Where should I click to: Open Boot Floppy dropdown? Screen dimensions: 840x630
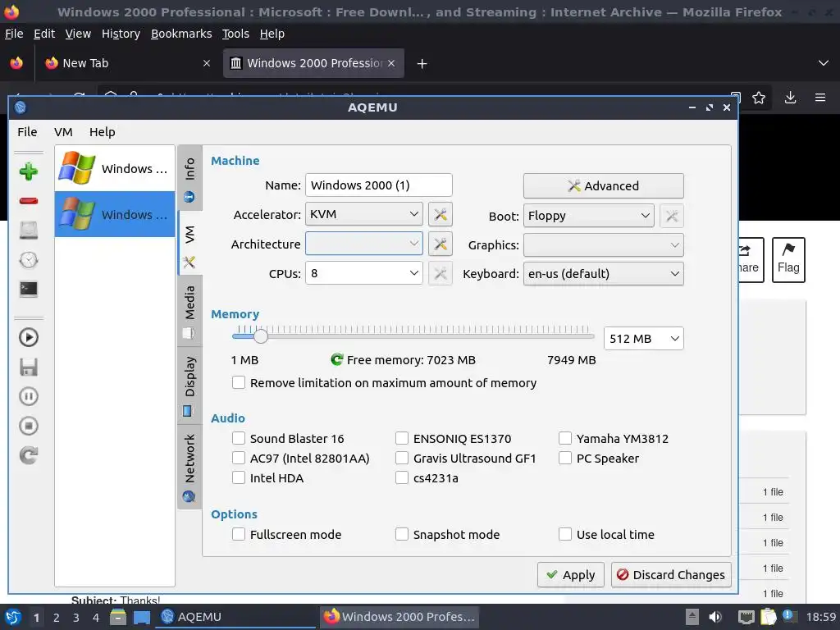coord(589,216)
